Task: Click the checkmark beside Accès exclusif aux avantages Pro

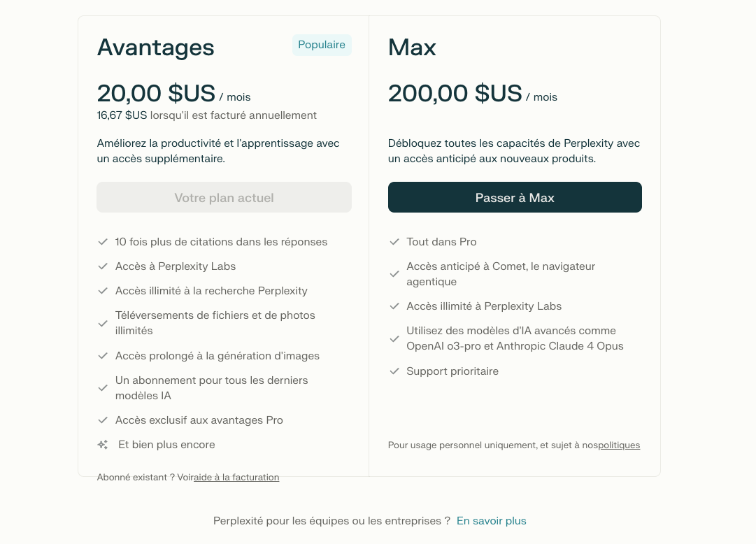Action: tap(103, 420)
